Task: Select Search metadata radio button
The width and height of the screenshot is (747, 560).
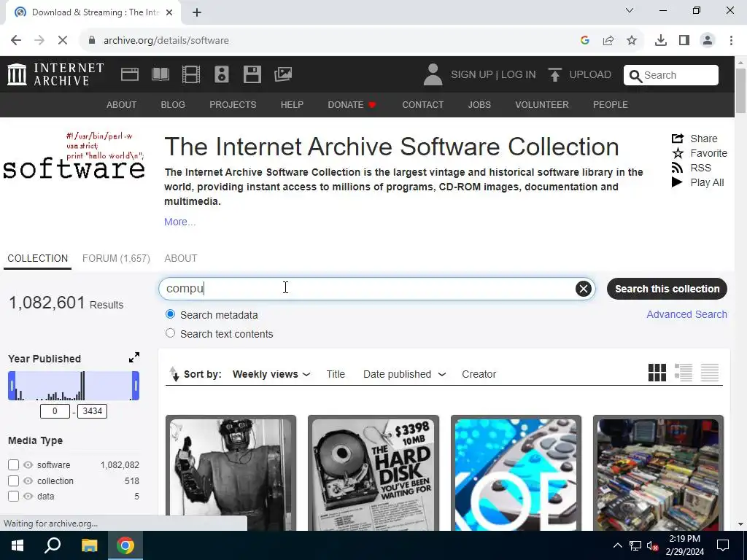Action: click(170, 314)
